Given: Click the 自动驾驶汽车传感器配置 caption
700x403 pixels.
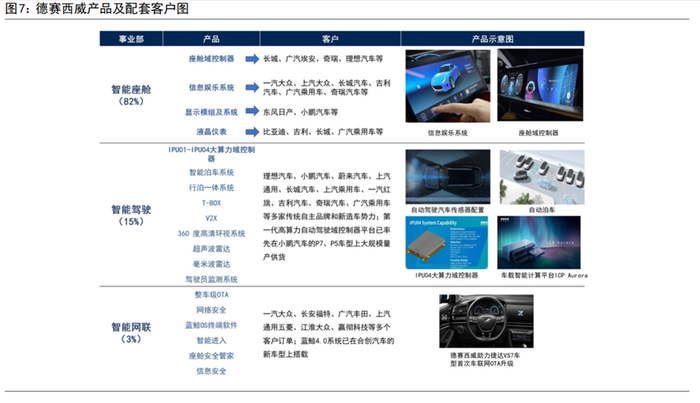Looking at the screenshot, I should (x=448, y=210).
